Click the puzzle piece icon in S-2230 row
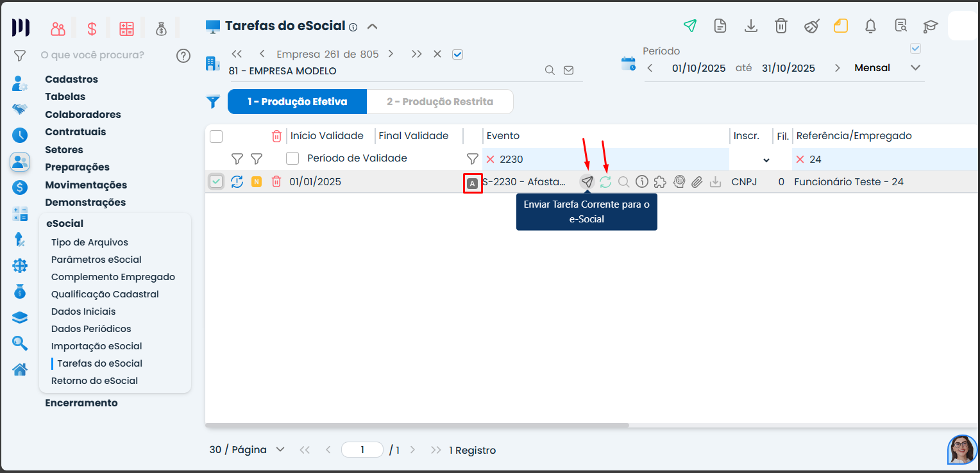The image size is (980, 473). [660, 182]
